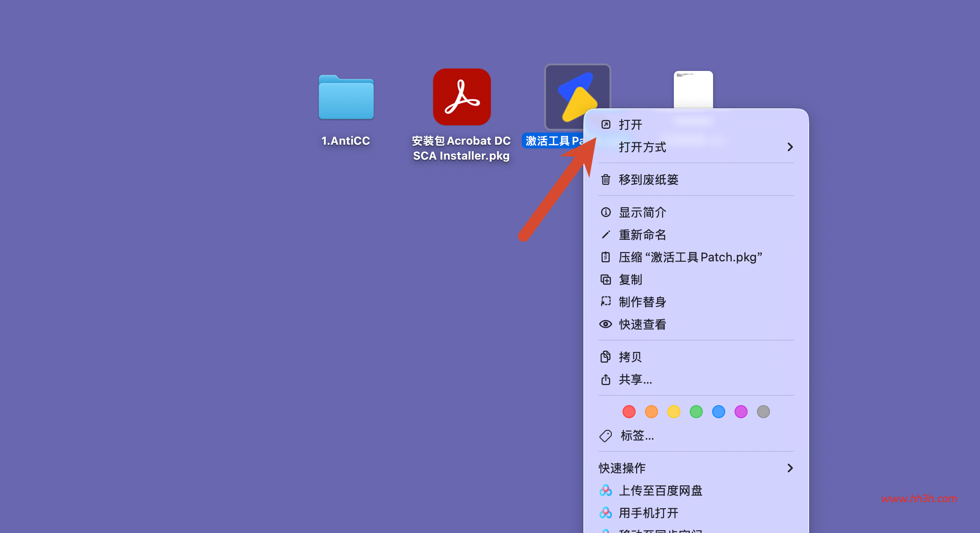Expand the 快速操作 submenu arrow
The width and height of the screenshot is (980, 533).
click(790, 468)
